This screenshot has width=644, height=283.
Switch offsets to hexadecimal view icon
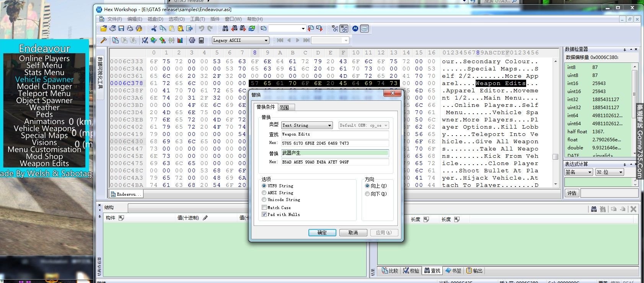[x=344, y=29]
